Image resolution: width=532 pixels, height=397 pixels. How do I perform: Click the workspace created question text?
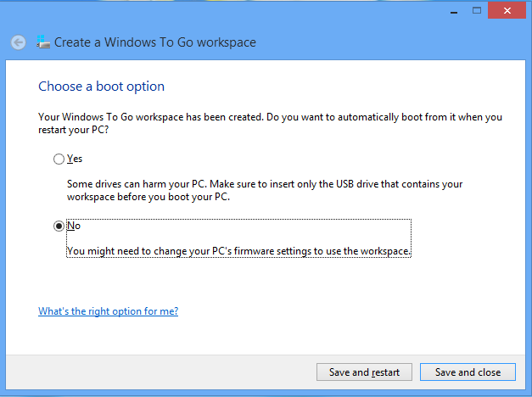(270, 123)
